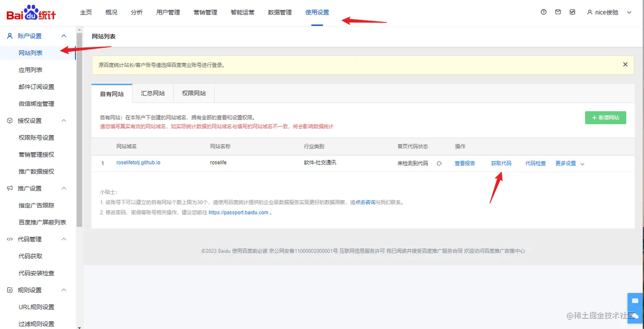Click the chart dashboard icon in header
The image size is (644, 329).
[572, 12]
